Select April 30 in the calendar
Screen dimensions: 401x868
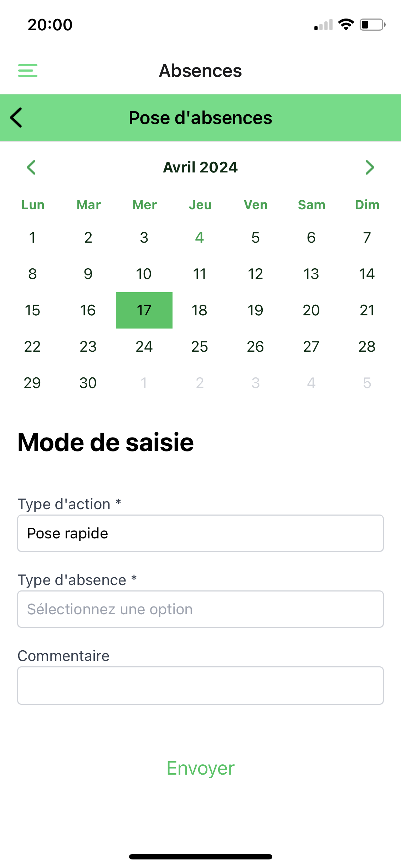88,383
